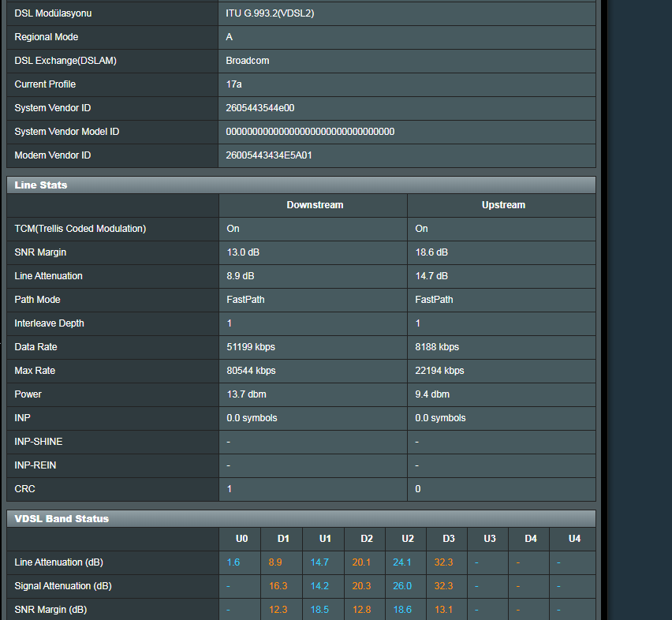This screenshot has height=620, width=672.
Task: Select U2 line attenuation value 24.1
Action: [x=402, y=562]
